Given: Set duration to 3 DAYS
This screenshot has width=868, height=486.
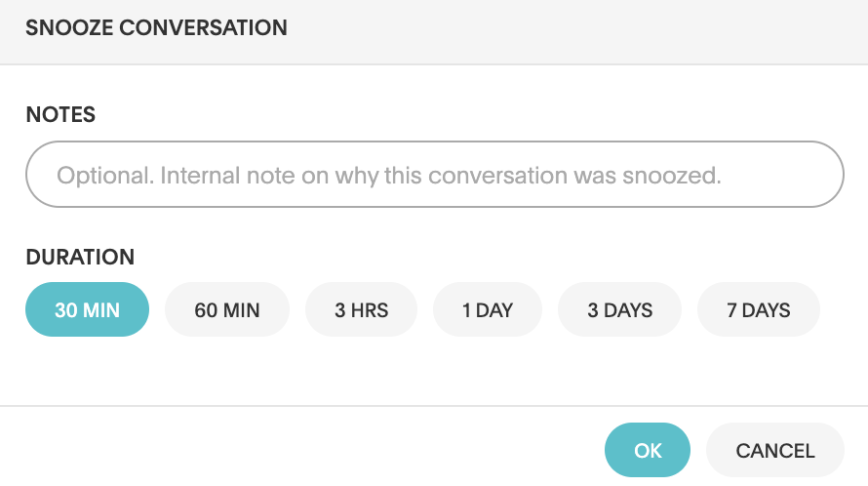Looking at the screenshot, I should [619, 310].
